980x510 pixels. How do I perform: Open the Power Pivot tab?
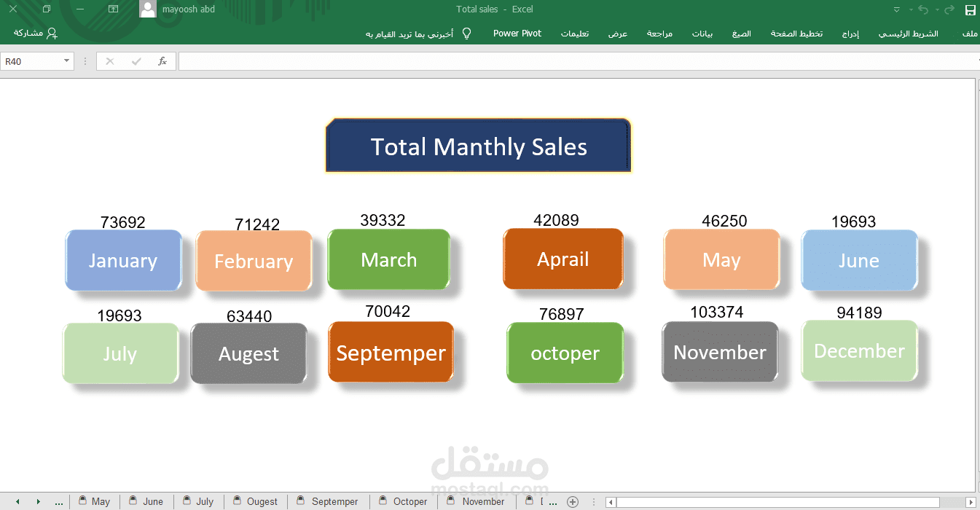(x=517, y=34)
